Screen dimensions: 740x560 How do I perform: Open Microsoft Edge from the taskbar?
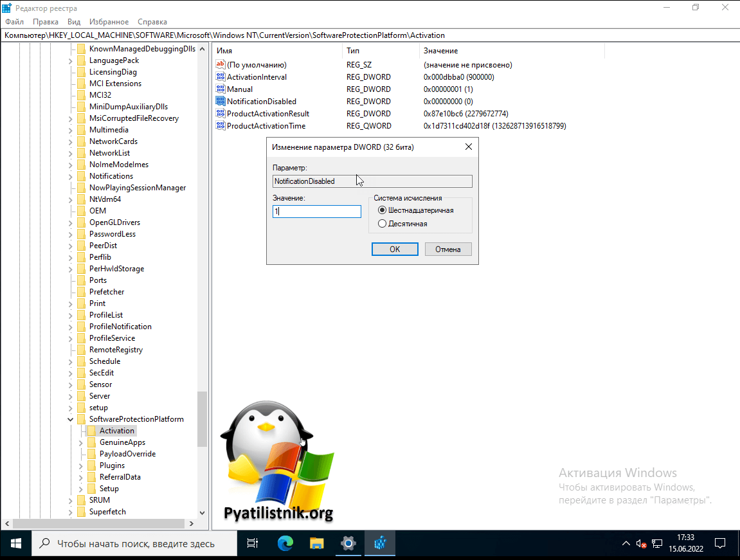pos(285,543)
